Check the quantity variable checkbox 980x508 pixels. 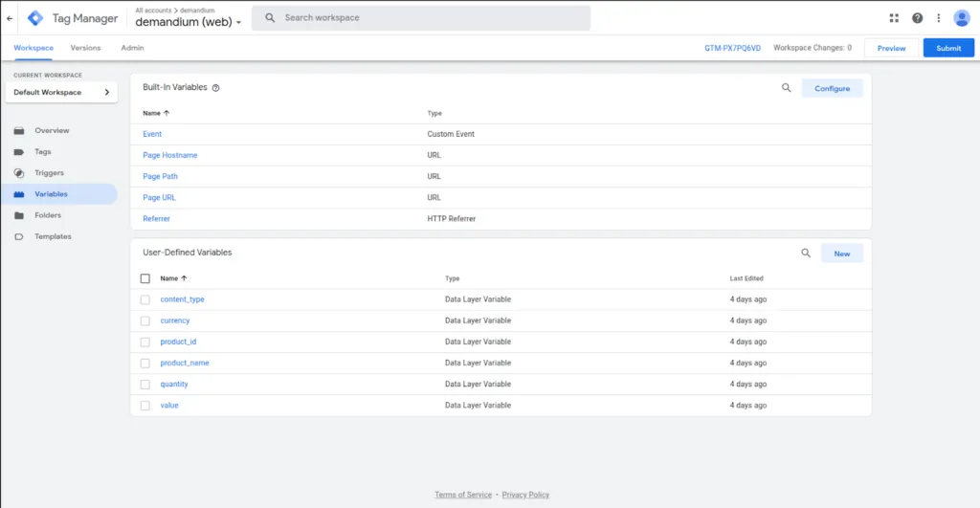(x=145, y=385)
